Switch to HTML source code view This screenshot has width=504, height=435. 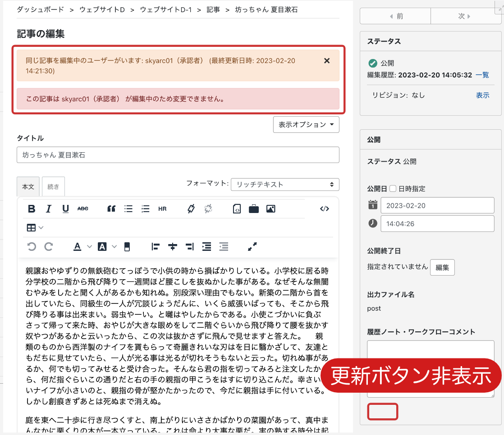pyautogui.click(x=324, y=208)
